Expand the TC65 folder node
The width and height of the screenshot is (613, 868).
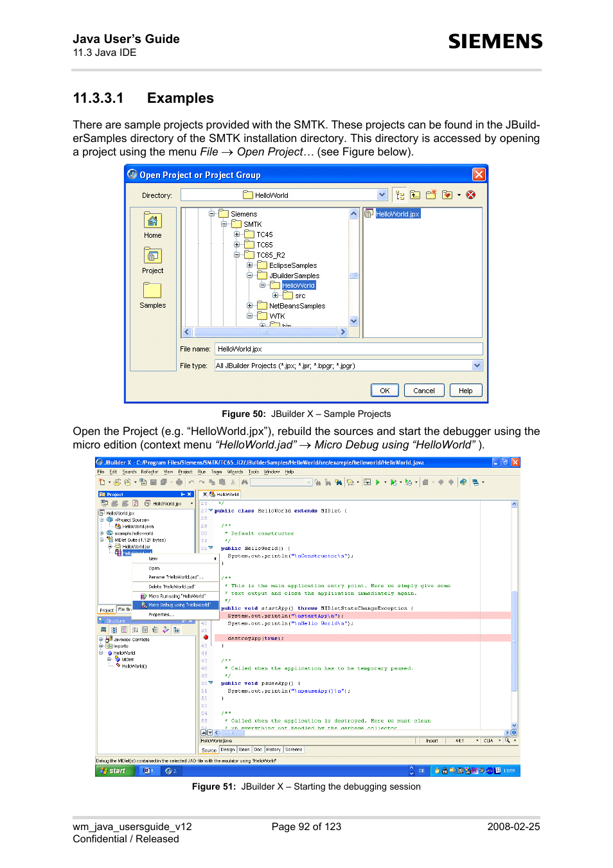coord(237,245)
